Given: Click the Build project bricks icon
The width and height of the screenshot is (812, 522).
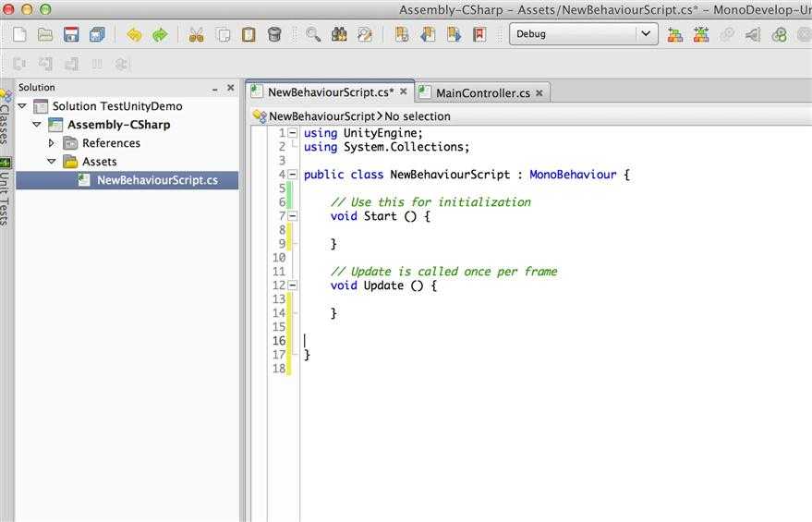Looking at the screenshot, I should pos(674,35).
